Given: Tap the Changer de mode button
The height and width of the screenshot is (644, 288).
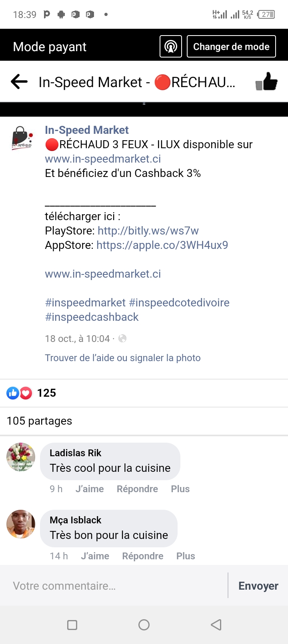Looking at the screenshot, I should [231, 46].
